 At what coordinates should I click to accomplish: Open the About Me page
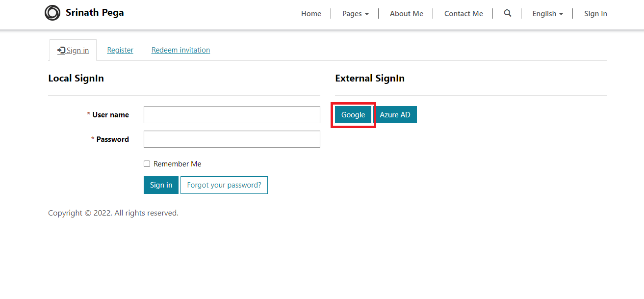point(406,14)
